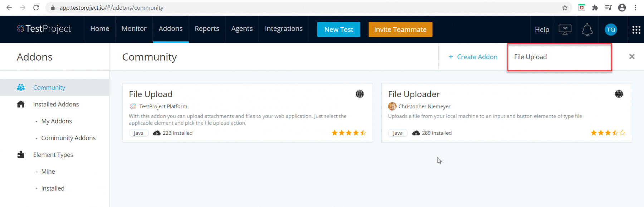Viewport: 644px width, 207px height.
Task: Open the notifications bell
Action: (x=587, y=29)
